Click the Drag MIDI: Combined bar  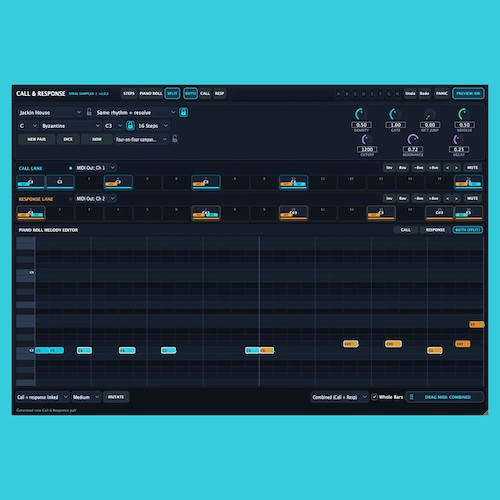tap(445, 397)
